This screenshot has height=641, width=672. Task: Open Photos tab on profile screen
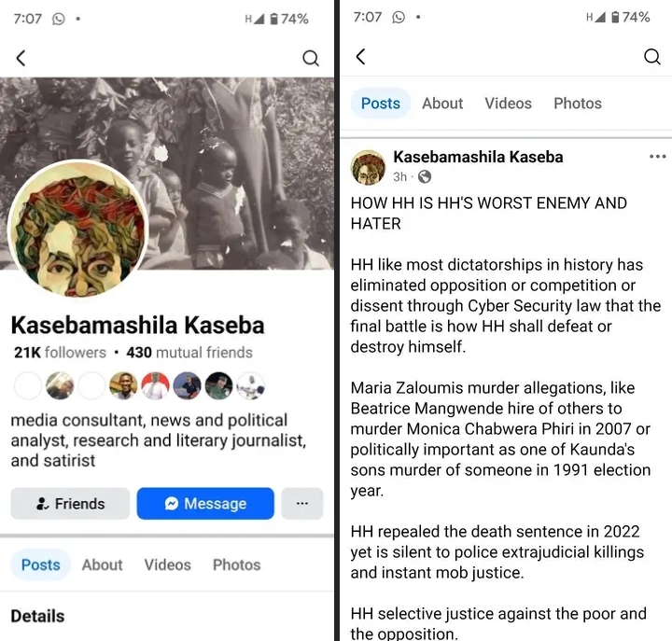coord(236,564)
